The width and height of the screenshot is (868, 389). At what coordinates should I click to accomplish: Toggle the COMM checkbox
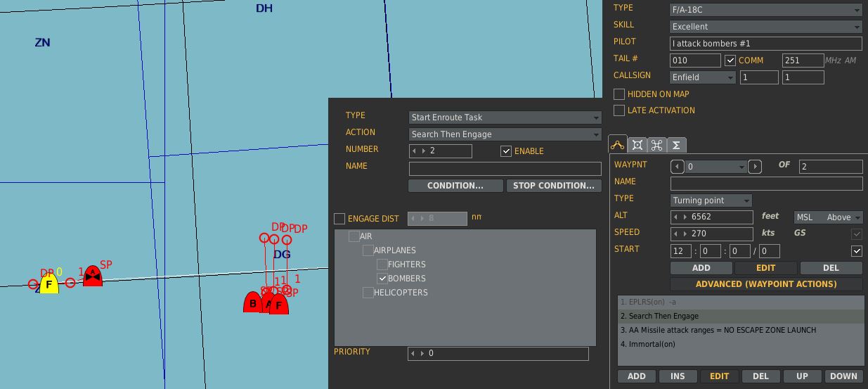730,60
